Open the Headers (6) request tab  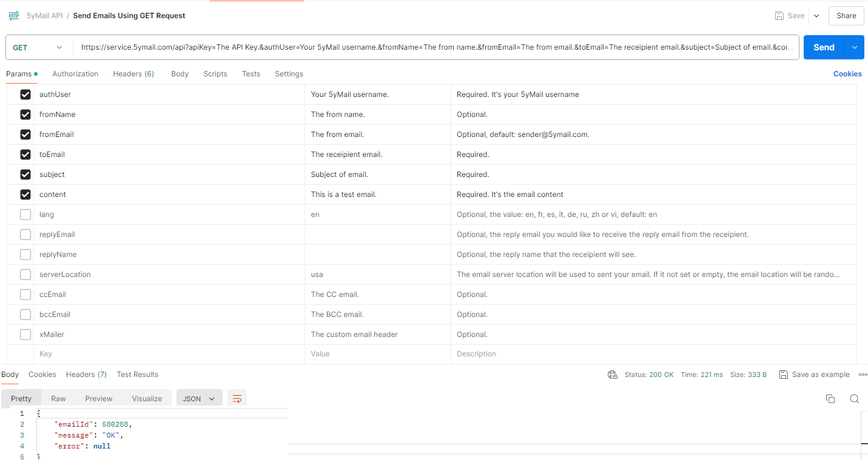pyautogui.click(x=133, y=74)
